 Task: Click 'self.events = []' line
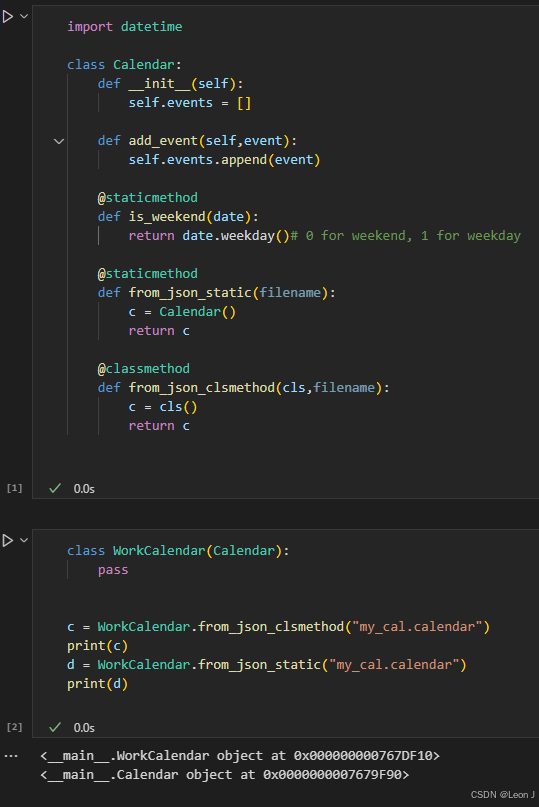point(190,103)
